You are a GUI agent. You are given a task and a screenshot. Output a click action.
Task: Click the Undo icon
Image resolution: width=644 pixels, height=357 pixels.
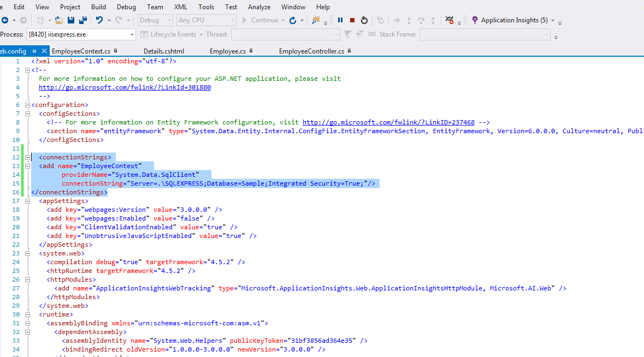click(99, 20)
